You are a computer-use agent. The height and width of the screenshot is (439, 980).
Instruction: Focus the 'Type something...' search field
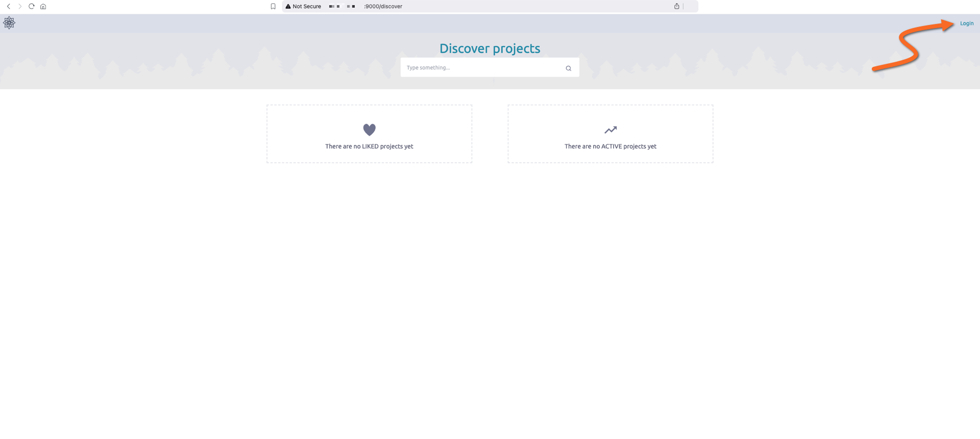[x=482, y=68]
